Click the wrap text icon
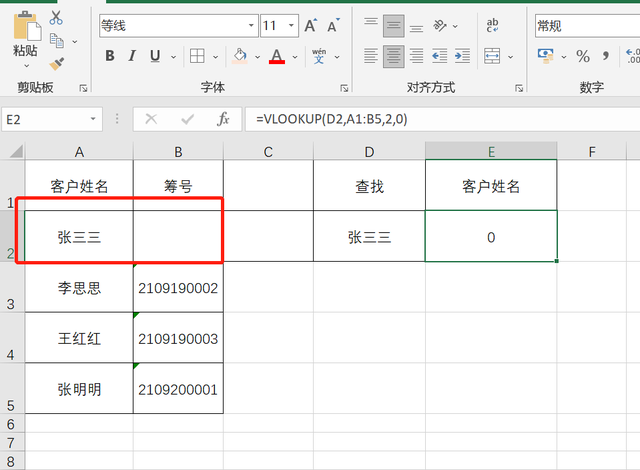Viewport: 640px width, 470px height. pyautogui.click(x=492, y=25)
